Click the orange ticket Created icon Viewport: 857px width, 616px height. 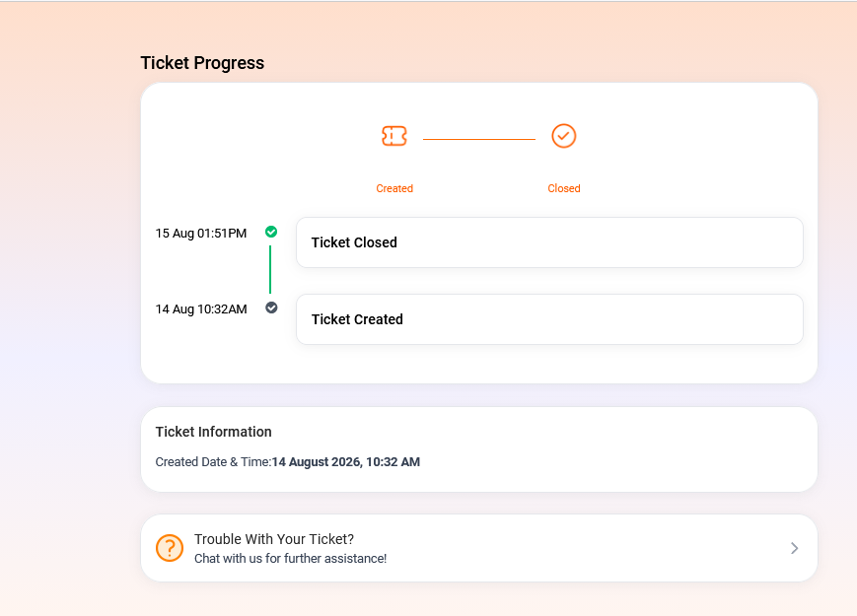(394, 136)
